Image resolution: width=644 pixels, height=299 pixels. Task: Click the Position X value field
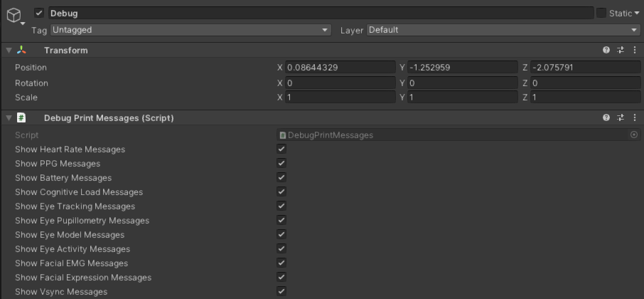(340, 68)
